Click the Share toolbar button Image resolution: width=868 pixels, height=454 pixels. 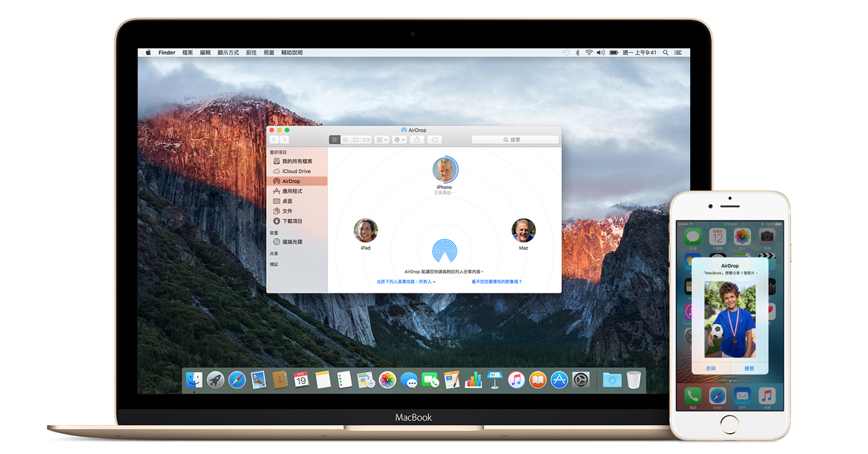pyautogui.click(x=417, y=140)
